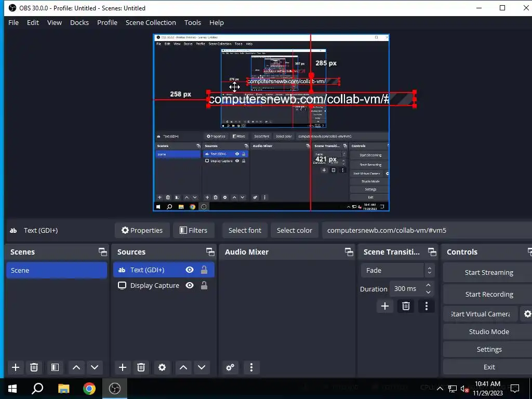Open the Edit menu
This screenshot has height=399, width=532.
click(33, 22)
